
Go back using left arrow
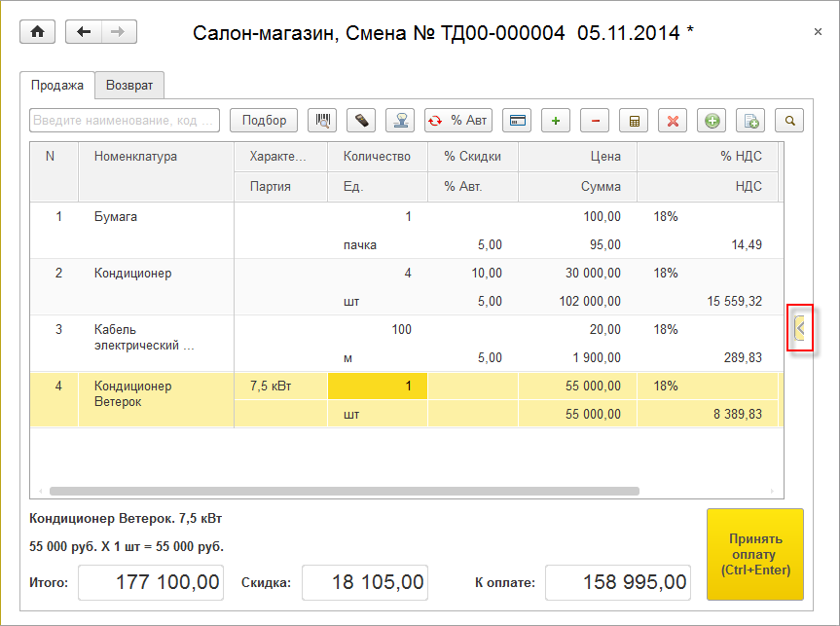(x=84, y=32)
